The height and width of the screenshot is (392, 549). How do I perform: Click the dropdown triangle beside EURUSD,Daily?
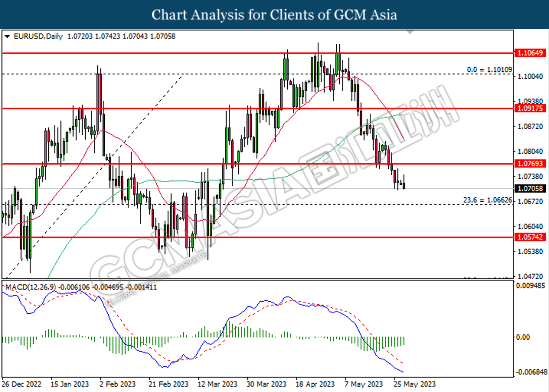[x=7, y=37]
